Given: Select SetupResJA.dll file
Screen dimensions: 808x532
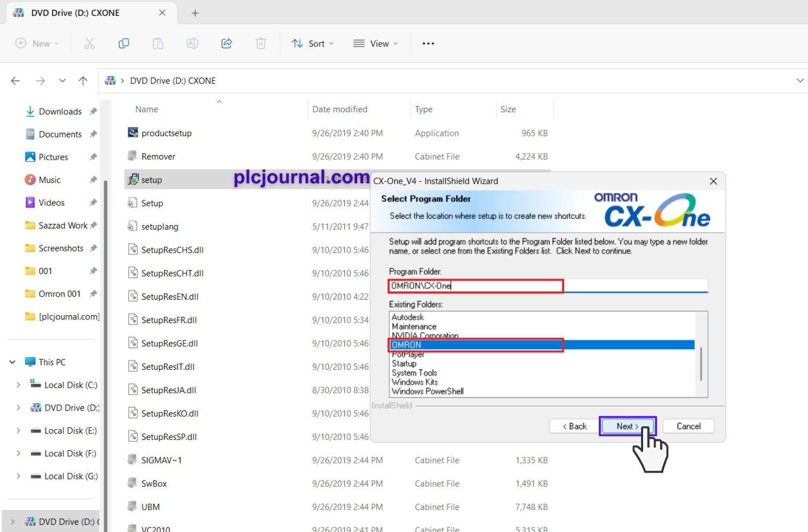Looking at the screenshot, I should pos(169,390).
